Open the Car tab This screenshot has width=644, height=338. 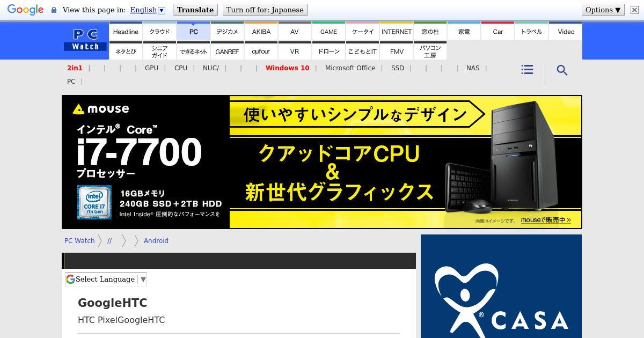pos(497,31)
